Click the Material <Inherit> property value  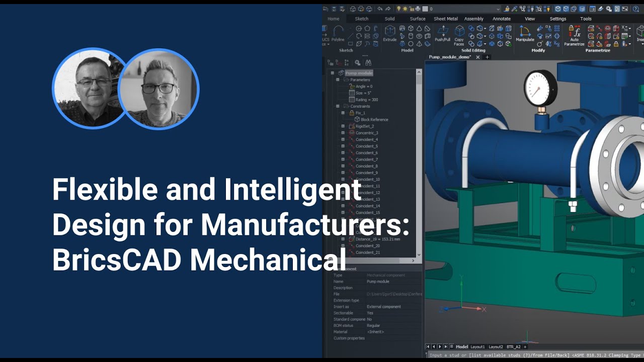375,332
